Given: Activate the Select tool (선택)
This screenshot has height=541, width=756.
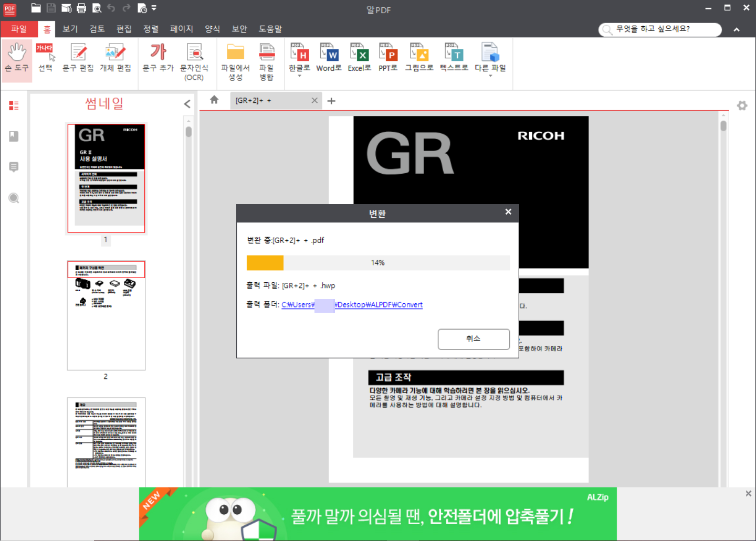Looking at the screenshot, I should click(46, 58).
